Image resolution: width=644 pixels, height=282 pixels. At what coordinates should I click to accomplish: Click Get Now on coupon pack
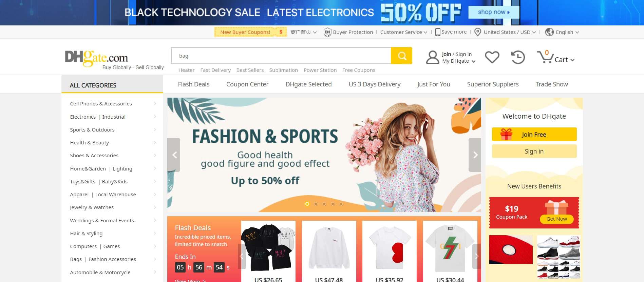click(556, 219)
